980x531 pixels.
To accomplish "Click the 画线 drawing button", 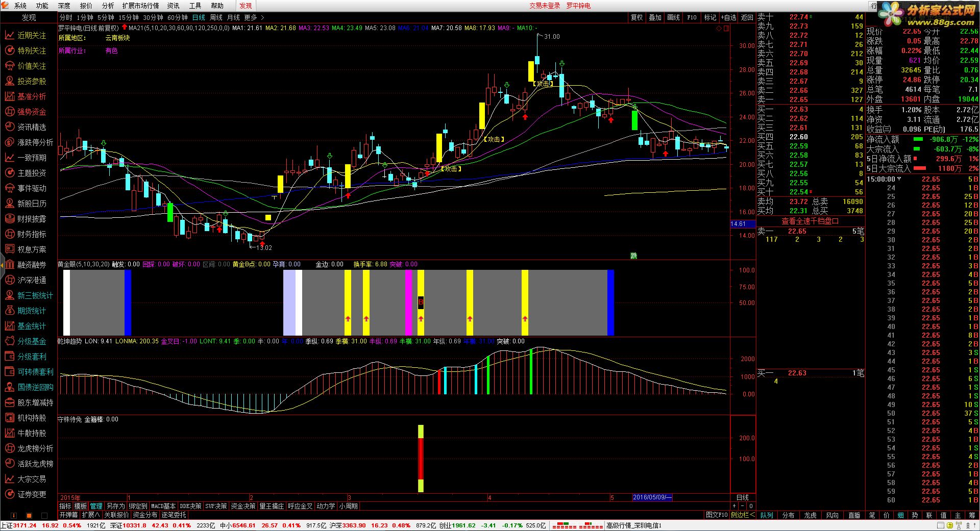I will 673,17.
